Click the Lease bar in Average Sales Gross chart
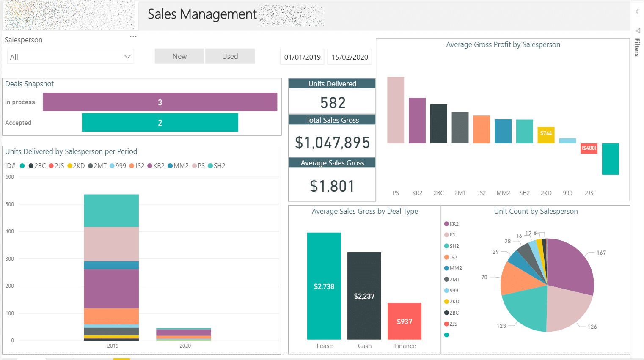 coord(324,286)
